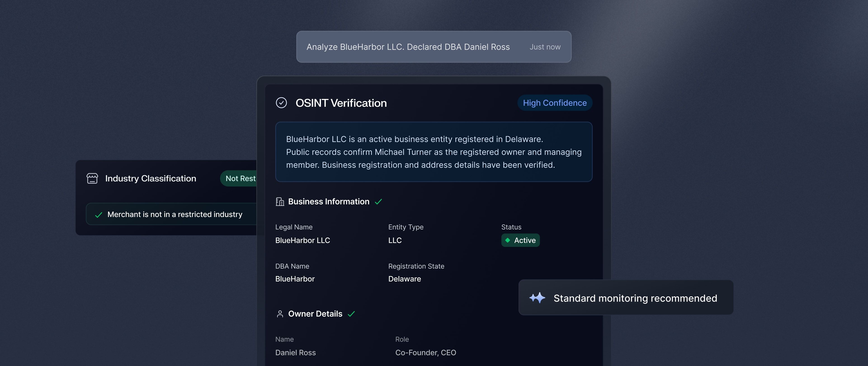Click green checkmark after Owner Details heading
The height and width of the screenshot is (366, 868).
click(351, 314)
